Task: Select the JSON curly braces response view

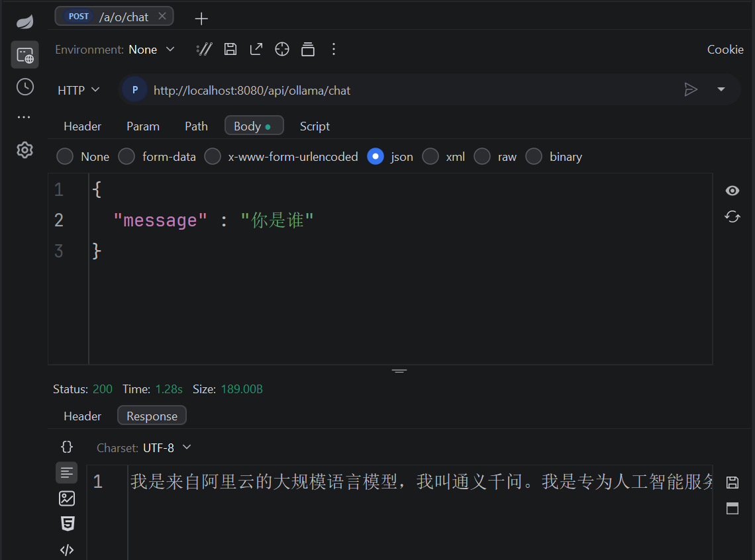Action: 66,447
